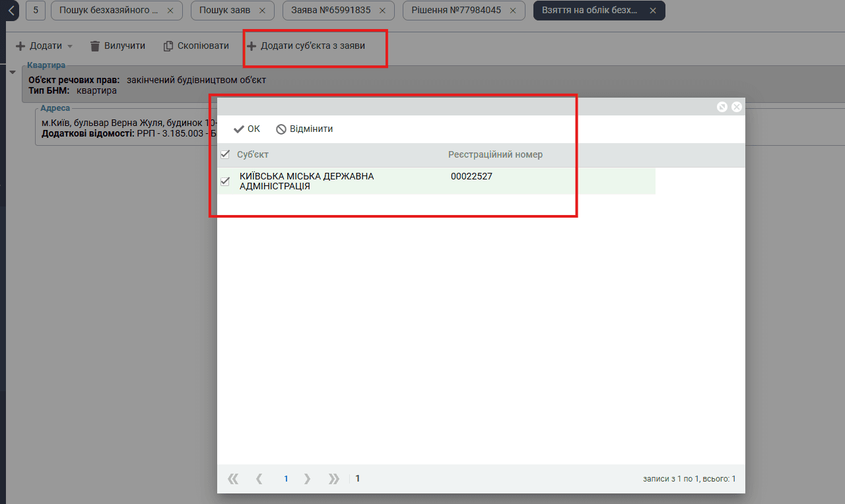Viewport: 845px width, 504px height.
Task: Go to the next page arrow
Action: coord(307,479)
